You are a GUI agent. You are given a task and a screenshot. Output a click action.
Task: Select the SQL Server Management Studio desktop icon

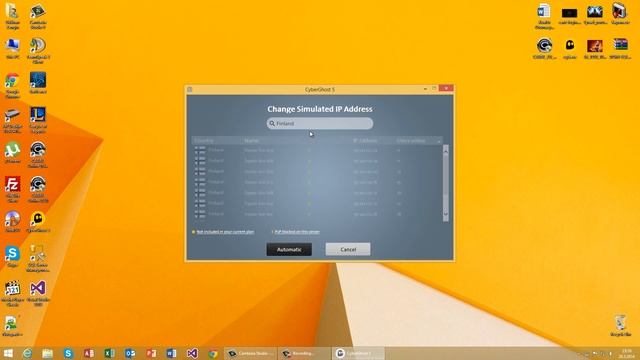[x=38, y=259]
